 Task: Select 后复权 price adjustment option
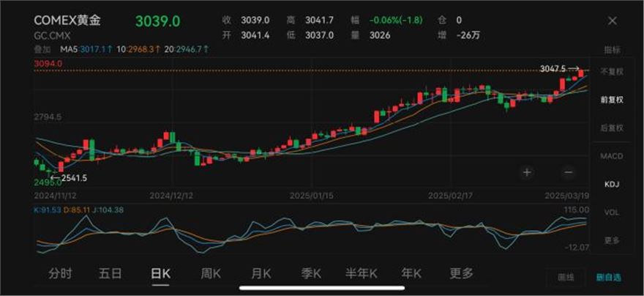click(611, 128)
